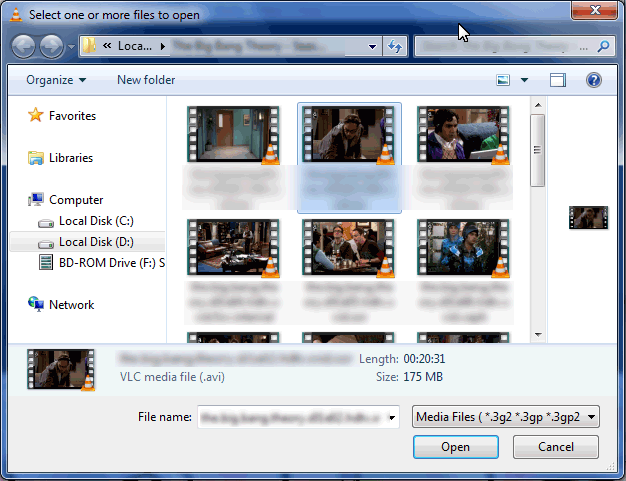The image size is (626, 481).
Task: Select the first video thumbnail in top row
Action: coord(235,134)
